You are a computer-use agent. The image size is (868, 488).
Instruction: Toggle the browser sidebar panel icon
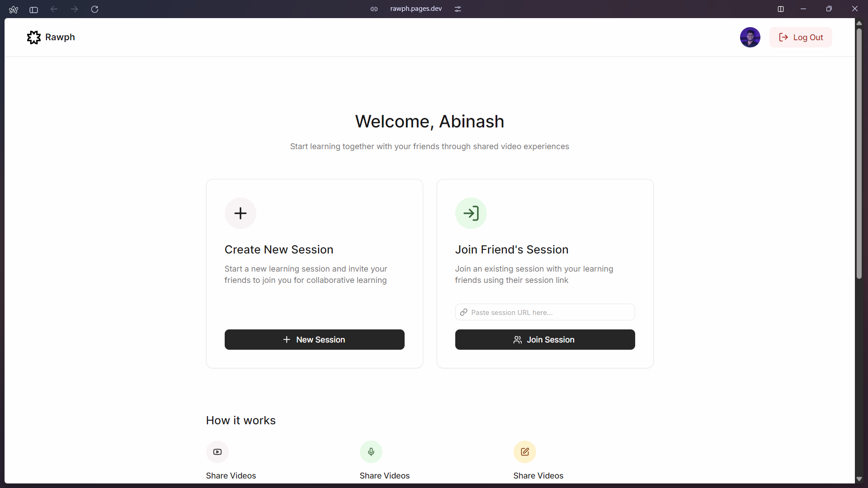pyautogui.click(x=33, y=9)
